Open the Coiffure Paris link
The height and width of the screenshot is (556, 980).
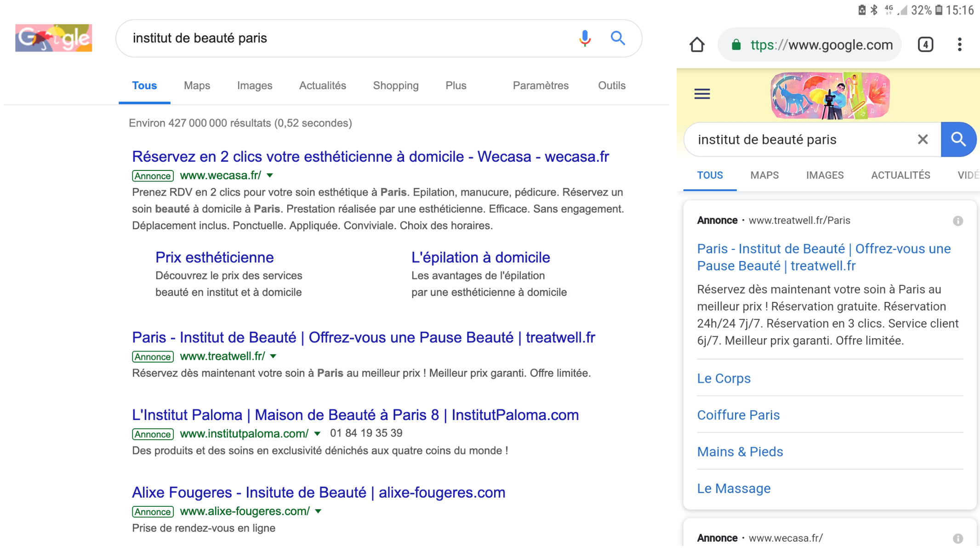(738, 415)
